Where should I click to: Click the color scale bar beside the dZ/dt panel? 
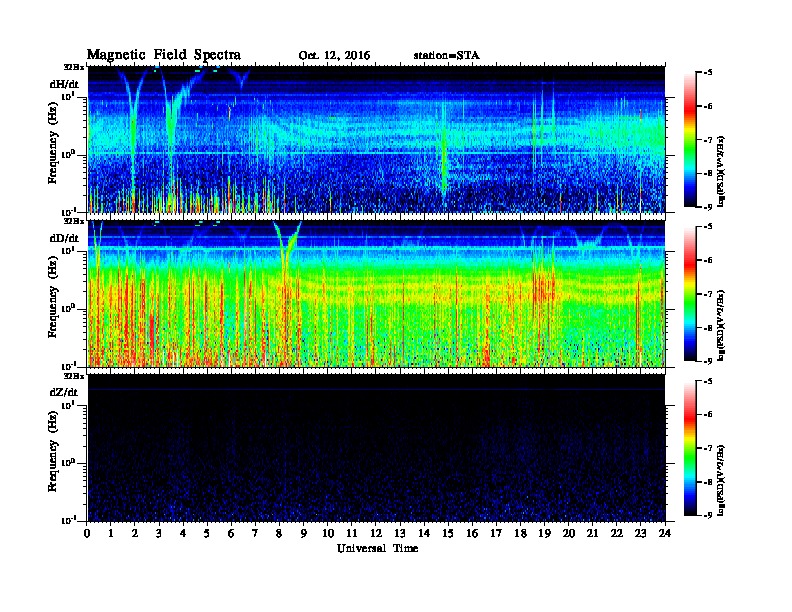(690, 447)
